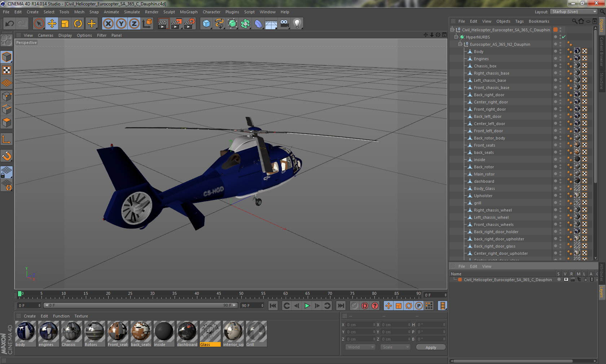This screenshot has width=606, height=364.
Task: Open Render to Picture Viewer
Action: [176, 24]
